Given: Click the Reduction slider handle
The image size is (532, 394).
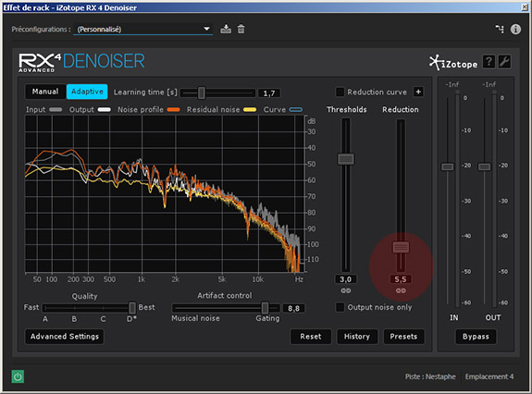Looking at the screenshot, I should point(401,247).
